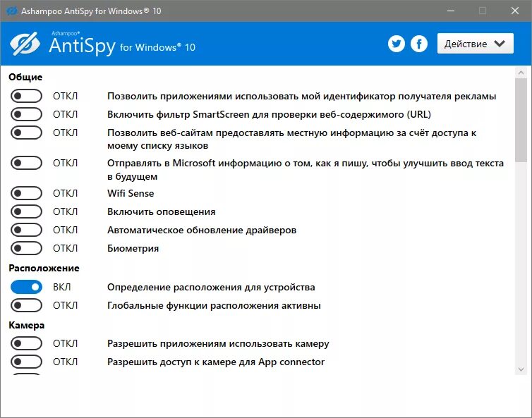The image size is (532, 418).
Task: Click Глобальные функции расположения активны label
Action: 214,306
